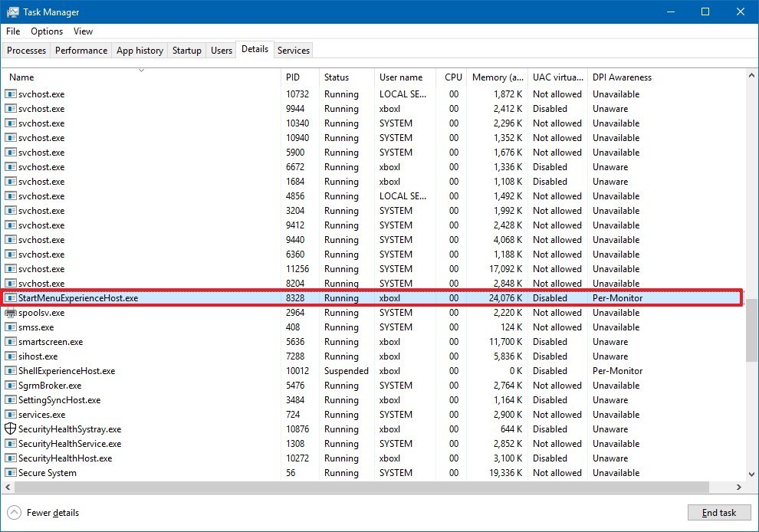Select the SecurityHealthSystray.exe process name
Image resolution: width=759 pixels, height=532 pixels.
click(x=70, y=429)
